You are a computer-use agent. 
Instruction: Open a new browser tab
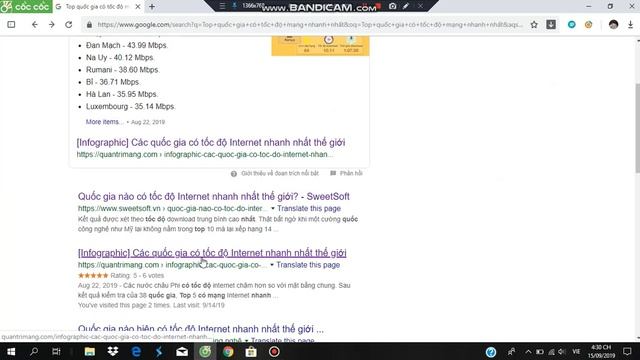152,7
